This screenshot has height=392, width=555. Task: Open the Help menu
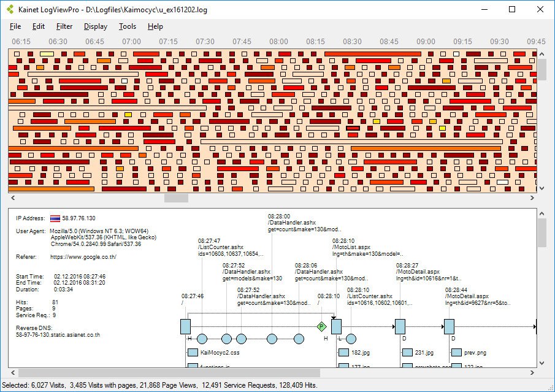point(155,26)
